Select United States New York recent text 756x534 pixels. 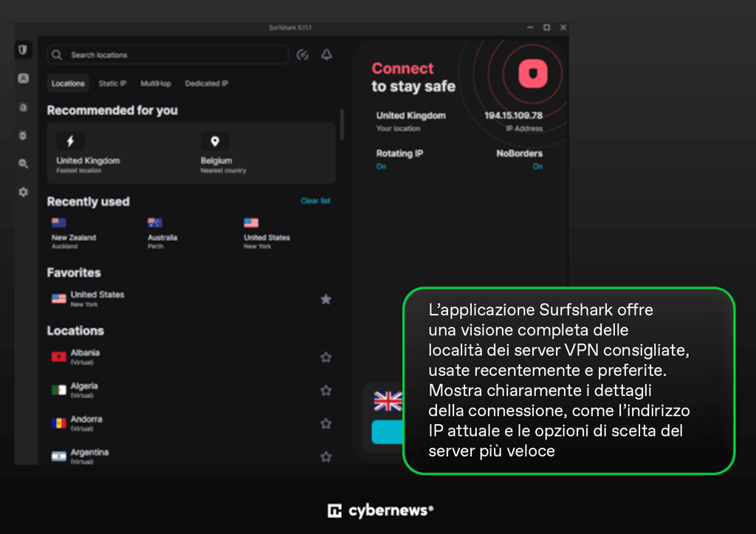pos(267,242)
